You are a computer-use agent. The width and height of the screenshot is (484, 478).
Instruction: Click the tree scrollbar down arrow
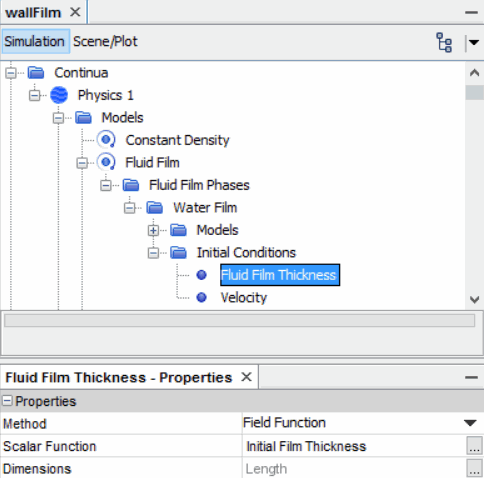tap(474, 299)
